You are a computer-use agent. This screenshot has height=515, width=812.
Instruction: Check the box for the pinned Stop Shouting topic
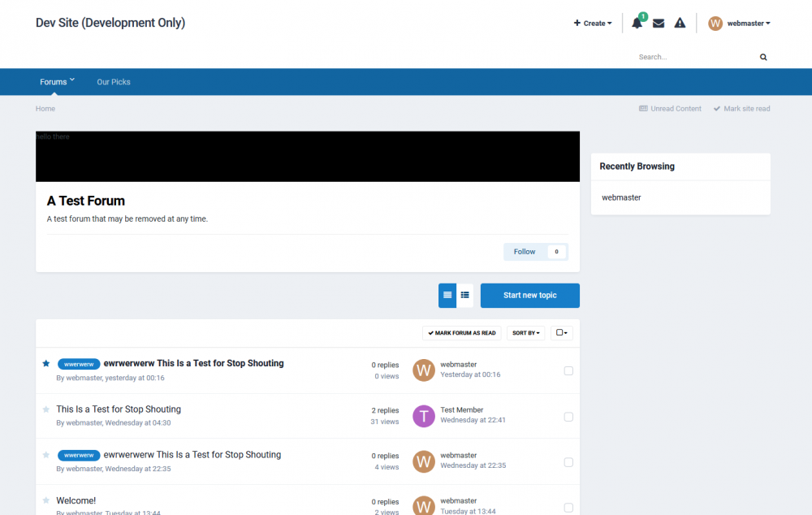click(x=568, y=370)
